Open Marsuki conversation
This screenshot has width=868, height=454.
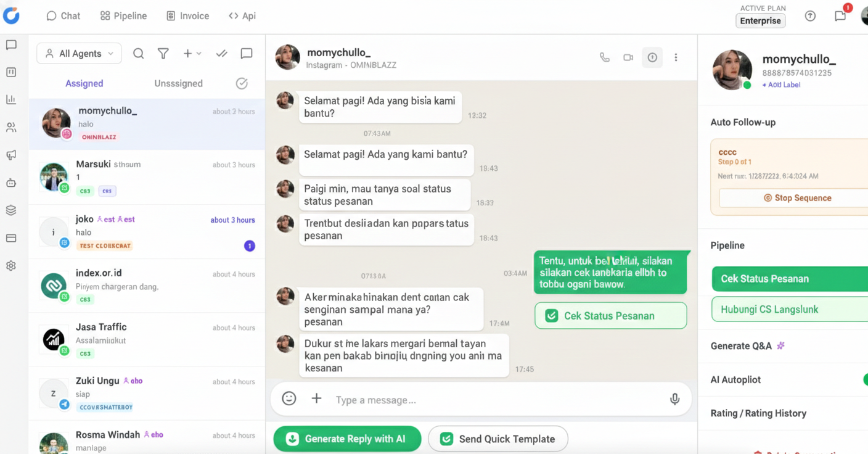(x=147, y=178)
